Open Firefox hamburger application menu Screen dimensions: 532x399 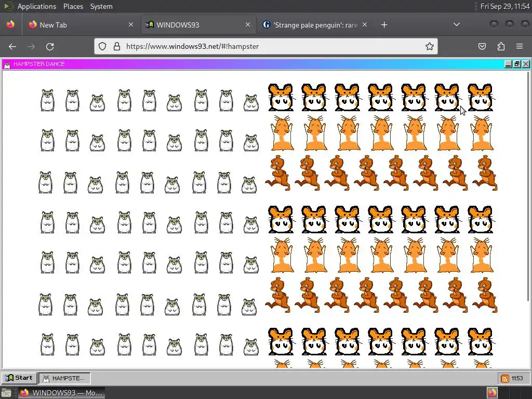pos(520,46)
